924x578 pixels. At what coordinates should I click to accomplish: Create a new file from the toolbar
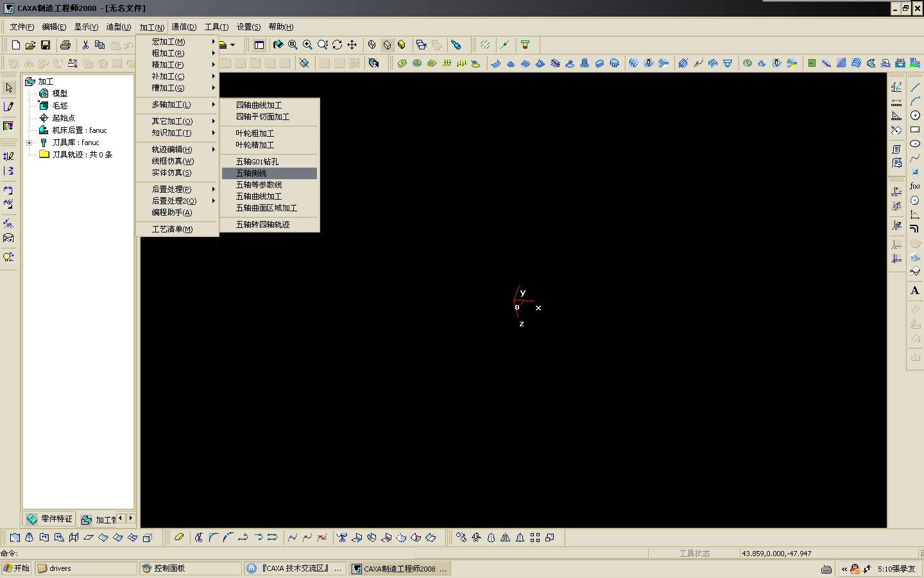tap(15, 45)
